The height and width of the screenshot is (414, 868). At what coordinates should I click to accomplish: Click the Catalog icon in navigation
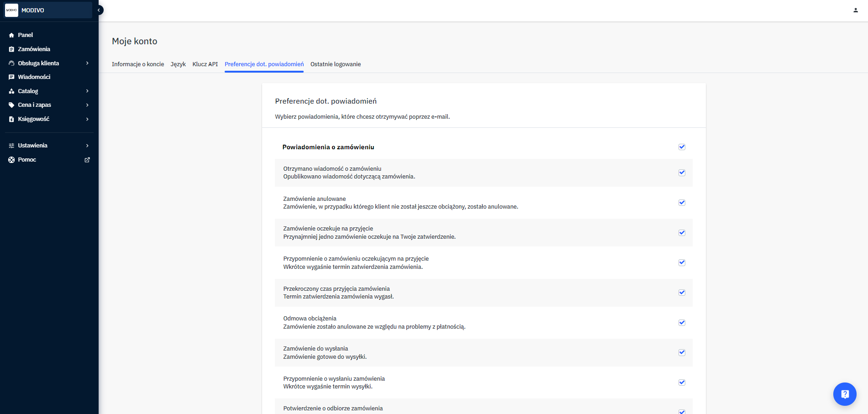coord(11,91)
